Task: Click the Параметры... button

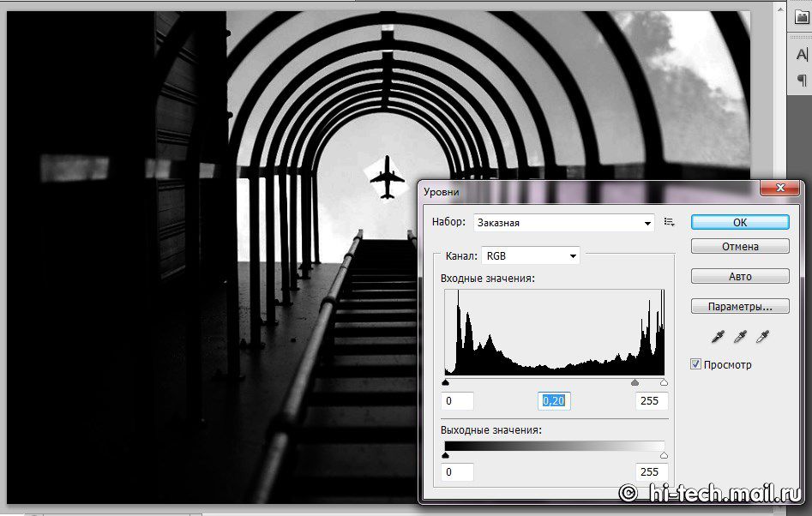Action: click(x=740, y=306)
